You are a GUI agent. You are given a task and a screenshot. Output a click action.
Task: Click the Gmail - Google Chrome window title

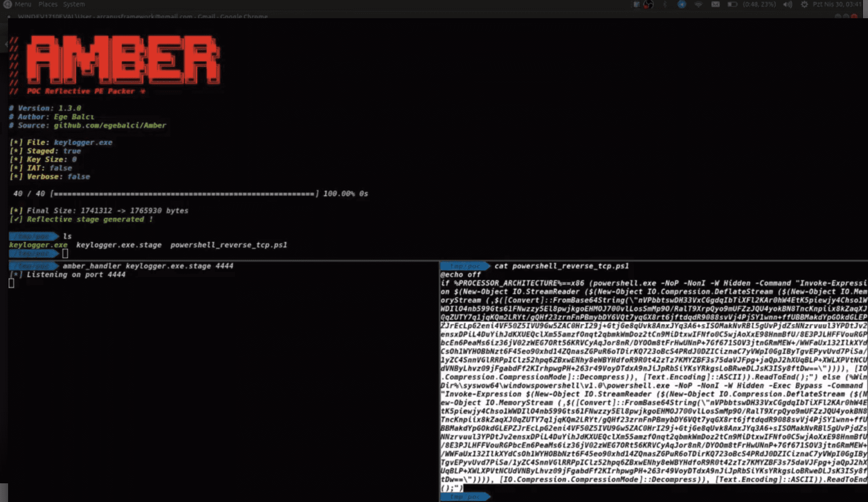click(143, 16)
